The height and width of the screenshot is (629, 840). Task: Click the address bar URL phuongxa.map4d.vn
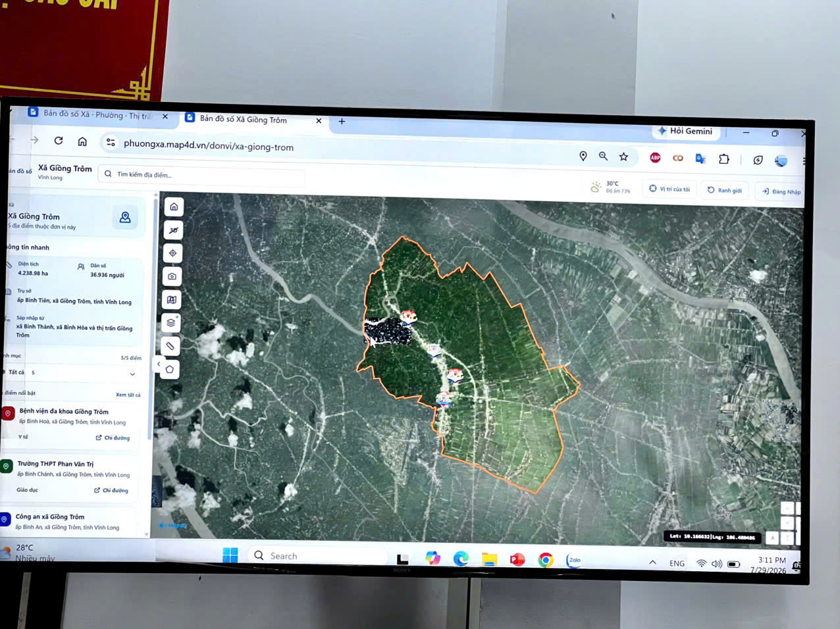click(x=208, y=146)
